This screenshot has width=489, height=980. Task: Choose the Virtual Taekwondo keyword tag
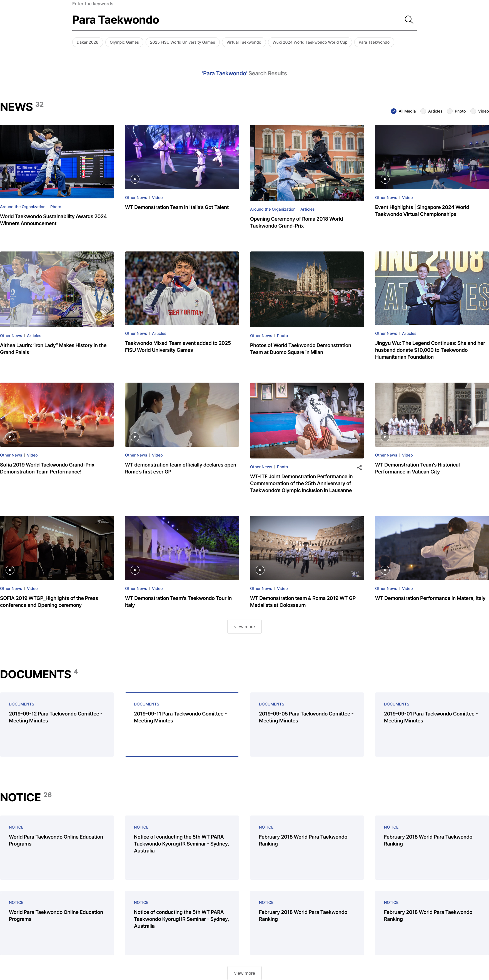244,42
